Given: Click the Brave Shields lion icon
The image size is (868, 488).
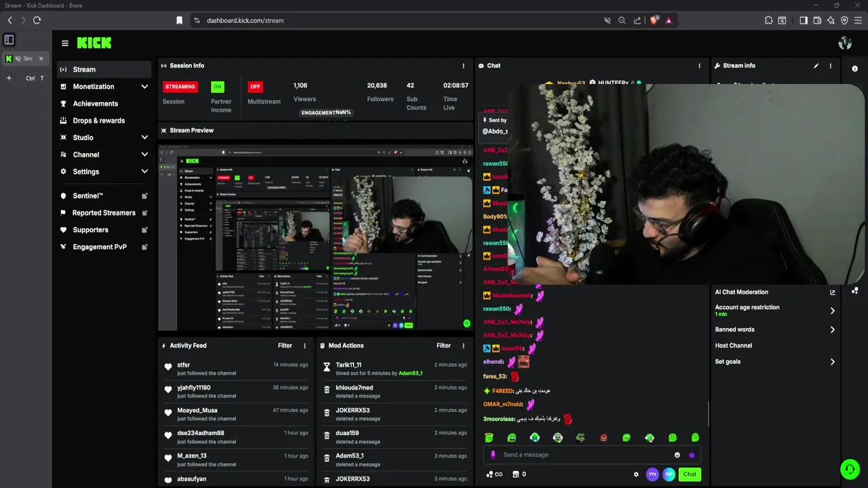Looking at the screenshot, I should tap(654, 20).
